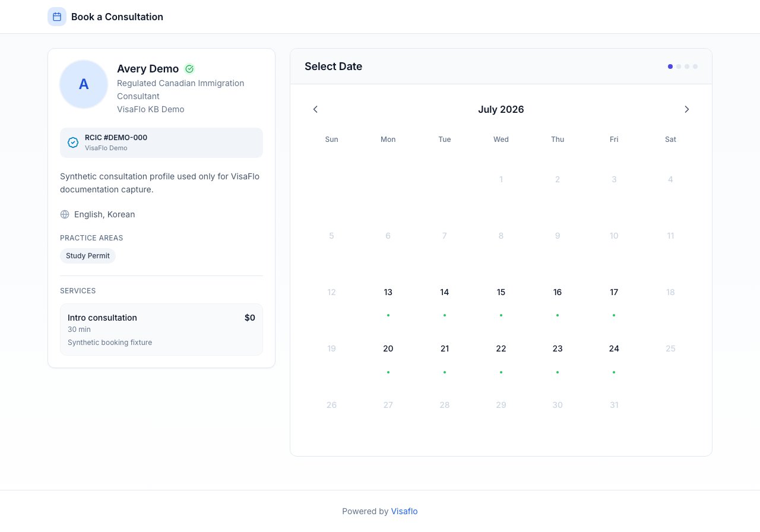Viewport: 760px width, 532px height.
Task: Click the Synthetic booking fixture description
Action: (x=110, y=343)
